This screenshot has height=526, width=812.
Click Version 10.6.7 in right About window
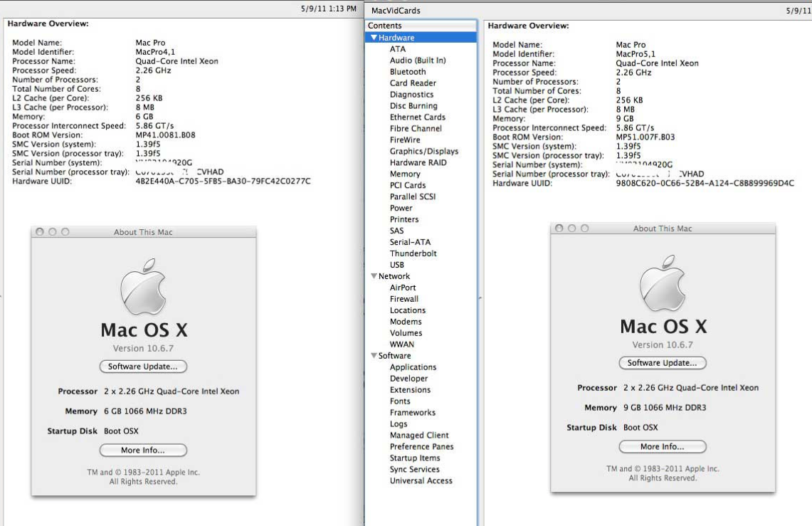[663, 344]
